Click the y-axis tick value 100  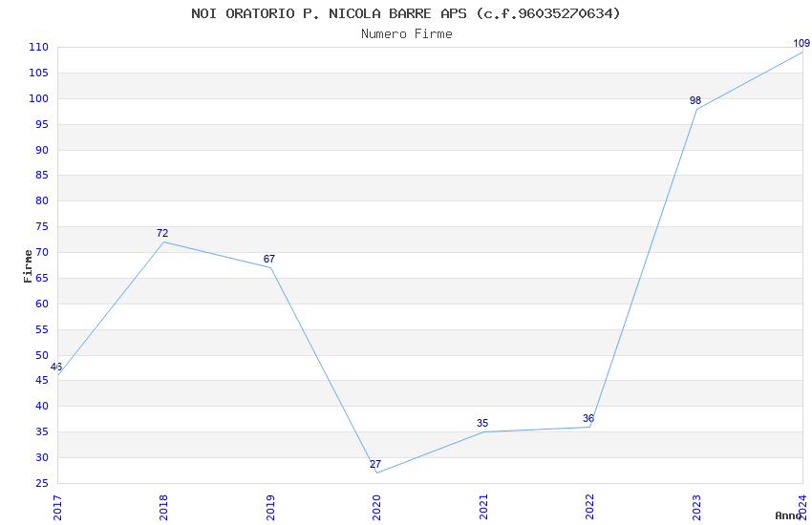[x=38, y=98]
